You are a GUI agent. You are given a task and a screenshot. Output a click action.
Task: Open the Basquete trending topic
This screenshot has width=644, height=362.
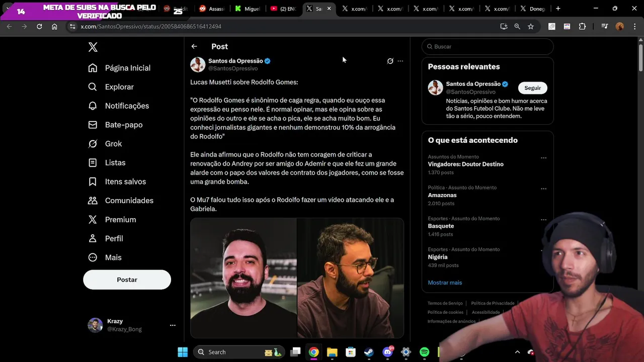441,226
